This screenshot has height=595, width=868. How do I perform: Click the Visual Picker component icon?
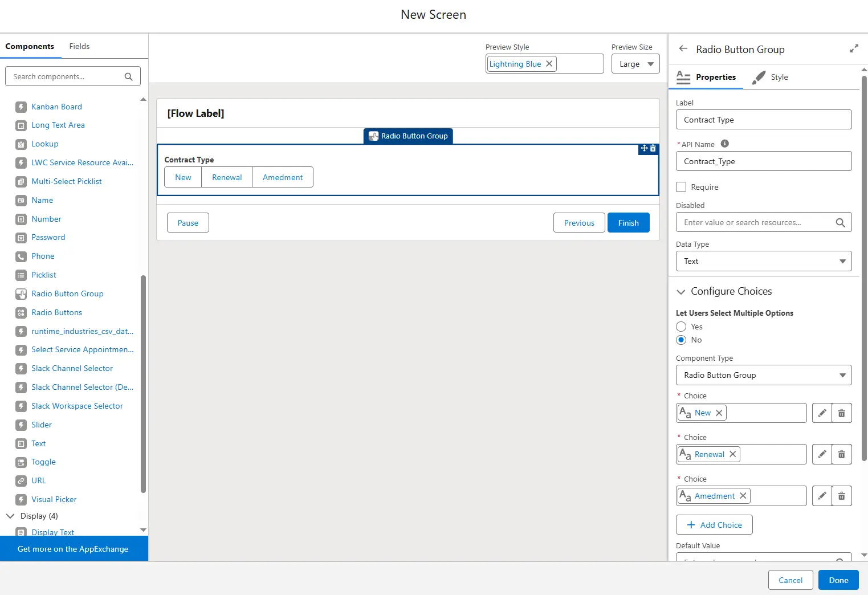(x=21, y=500)
